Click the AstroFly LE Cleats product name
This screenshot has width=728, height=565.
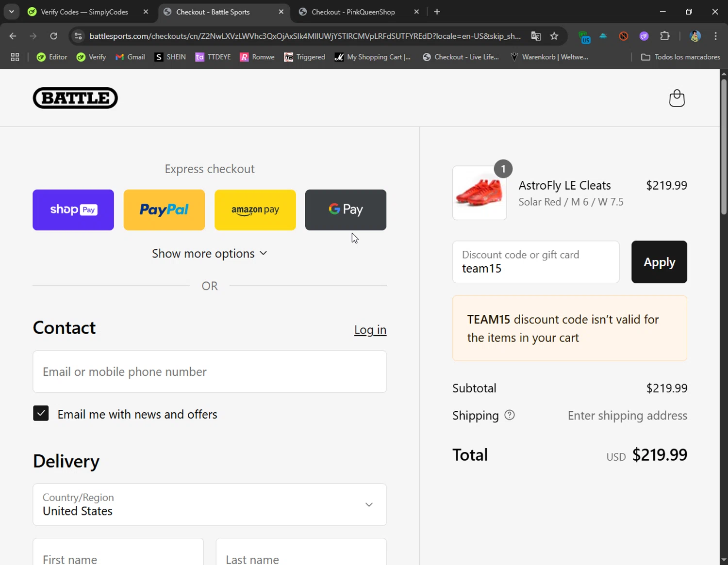click(x=564, y=185)
